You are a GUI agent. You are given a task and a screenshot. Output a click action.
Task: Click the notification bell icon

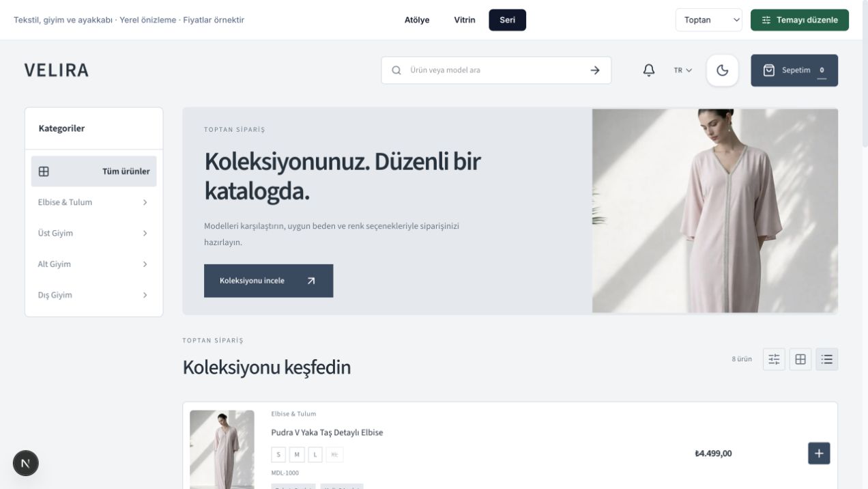coord(649,70)
